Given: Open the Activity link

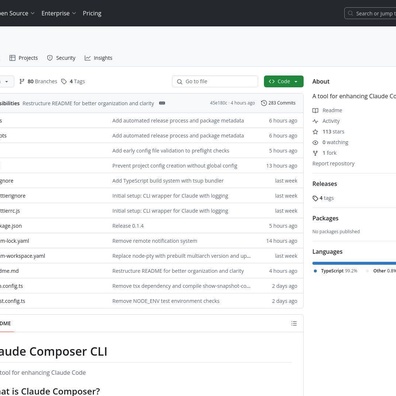Looking at the screenshot, I should click(x=331, y=121).
